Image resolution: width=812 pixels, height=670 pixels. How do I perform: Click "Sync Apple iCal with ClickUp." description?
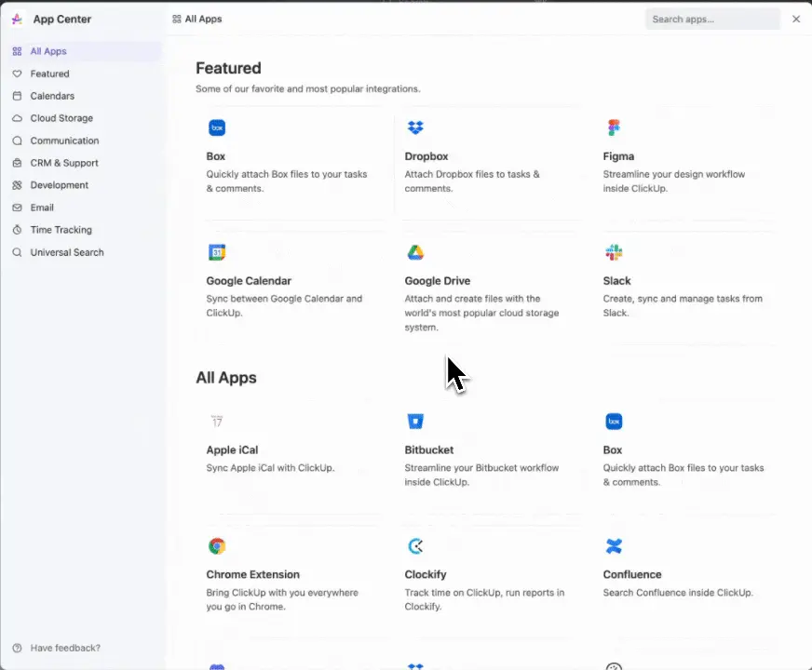270,468
